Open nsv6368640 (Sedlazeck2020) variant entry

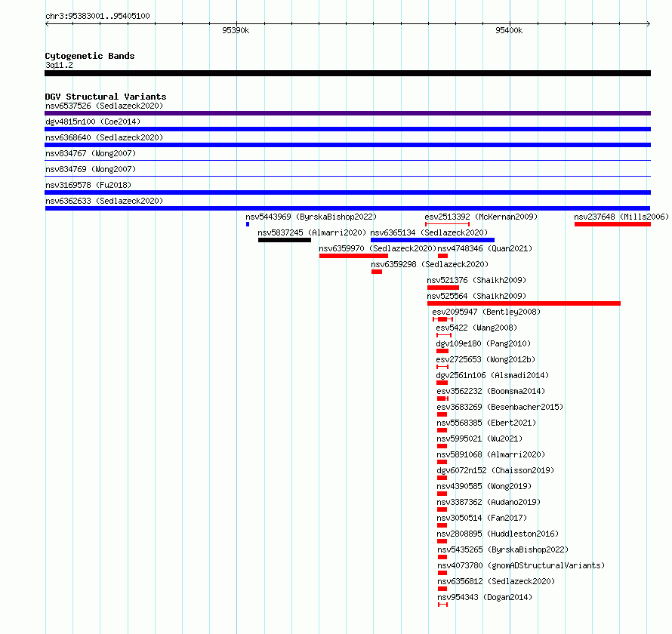104,137
